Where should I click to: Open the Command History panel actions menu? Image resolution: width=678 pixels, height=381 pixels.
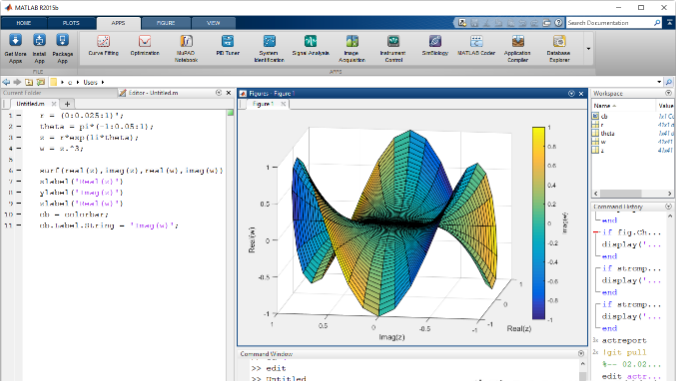pyautogui.click(x=668, y=207)
